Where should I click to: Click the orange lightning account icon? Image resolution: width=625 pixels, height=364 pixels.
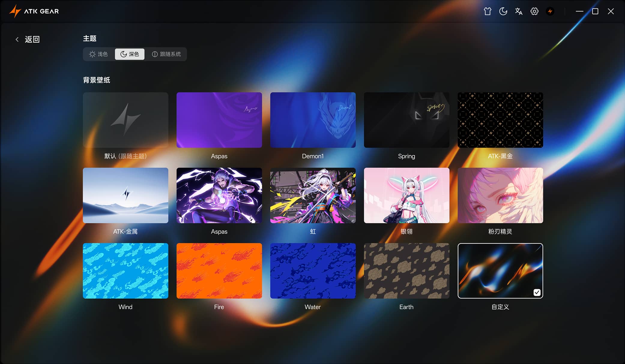(550, 11)
